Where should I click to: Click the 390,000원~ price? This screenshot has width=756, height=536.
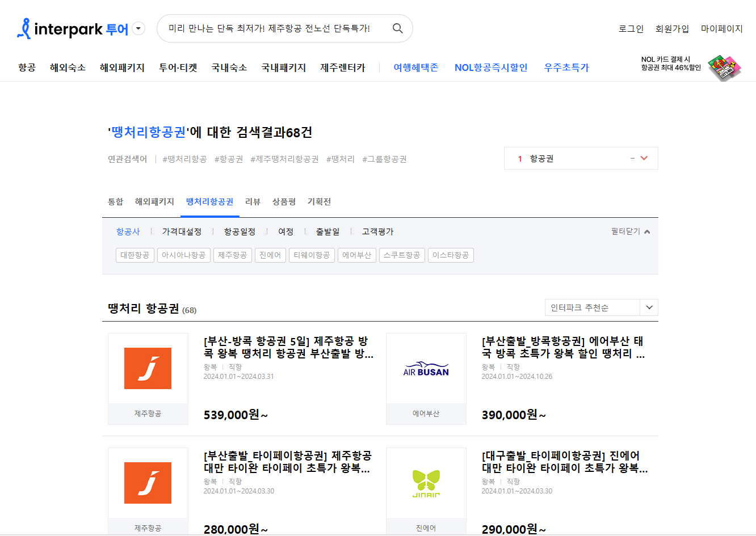tap(514, 415)
